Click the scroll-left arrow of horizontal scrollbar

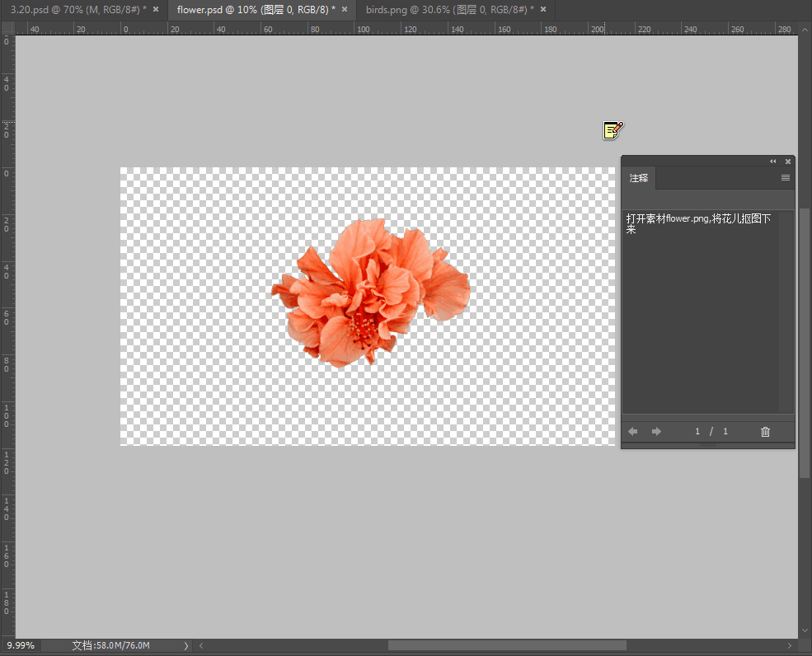[x=202, y=645]
